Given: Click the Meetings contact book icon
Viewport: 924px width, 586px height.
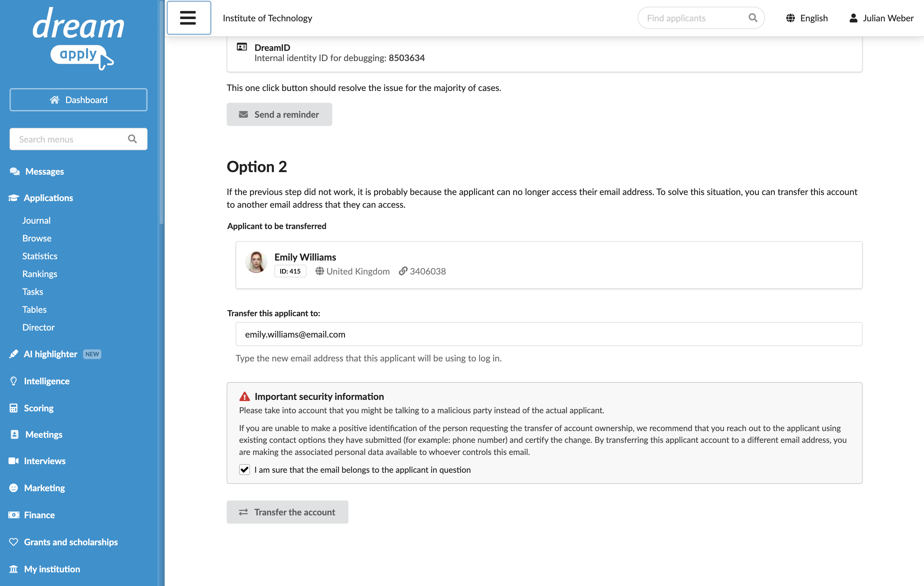Looking at the screenshot, I should [15, 434].
